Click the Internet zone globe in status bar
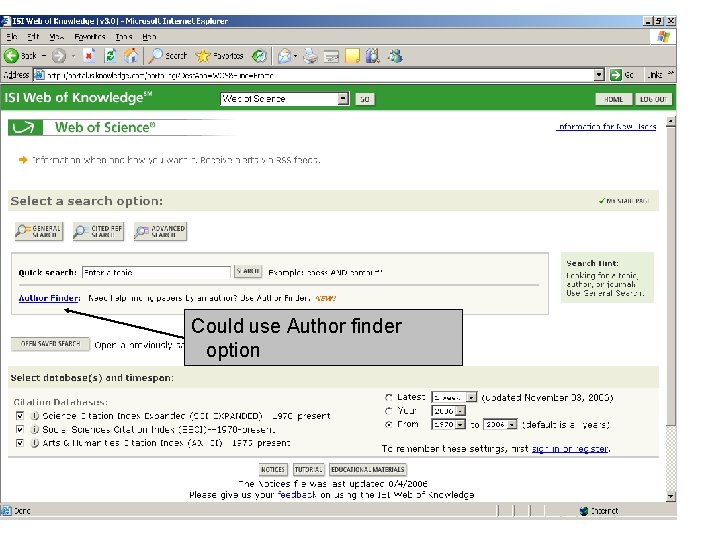The height and width of the screenshot is (540, 720). [584, 511]
